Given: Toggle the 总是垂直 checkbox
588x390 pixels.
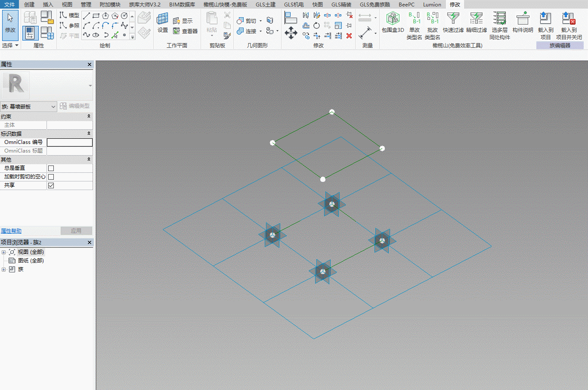Looking at the screenshot, I should (51, 168).
